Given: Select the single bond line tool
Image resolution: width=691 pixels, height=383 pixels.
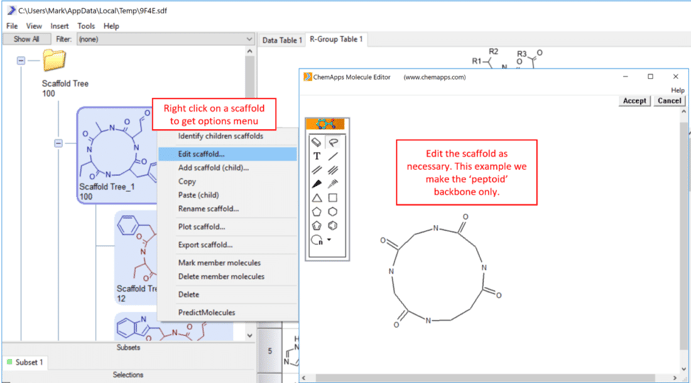Looking at the screenshot, I should pyautogui.click(x=333, y=156).
